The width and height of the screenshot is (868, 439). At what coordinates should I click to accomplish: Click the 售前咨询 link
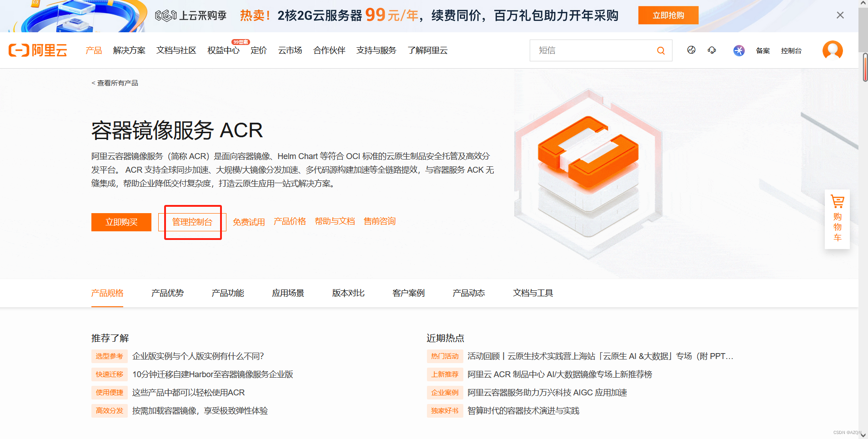click(380, 221)
